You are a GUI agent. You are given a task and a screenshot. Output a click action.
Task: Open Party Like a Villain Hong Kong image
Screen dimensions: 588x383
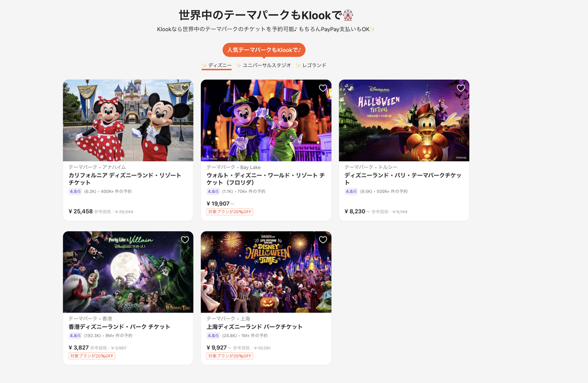pyautogui.click(x=128, y=272)
